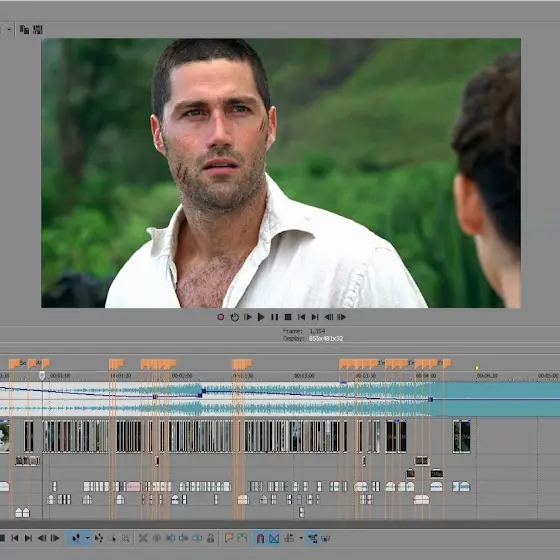560x560 pixels.
Task: Click the video preview image
Action: pos(281,173)
